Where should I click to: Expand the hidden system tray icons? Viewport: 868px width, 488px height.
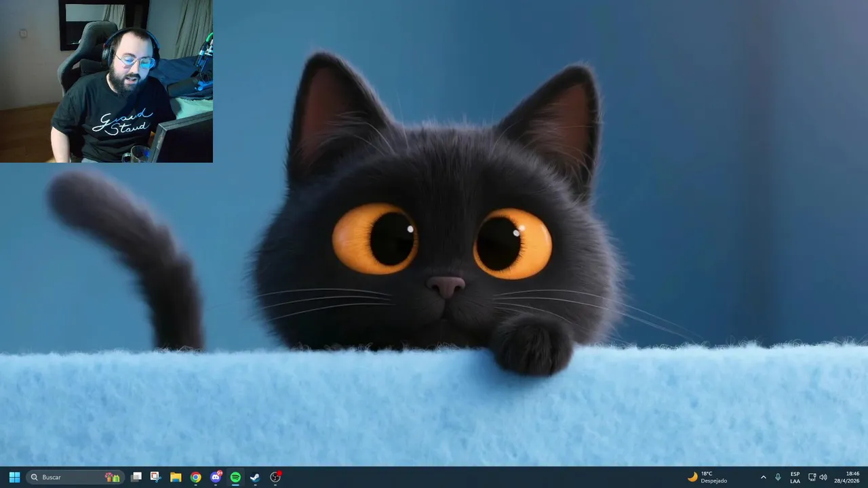pyautogui.click(x=763, y=477)
